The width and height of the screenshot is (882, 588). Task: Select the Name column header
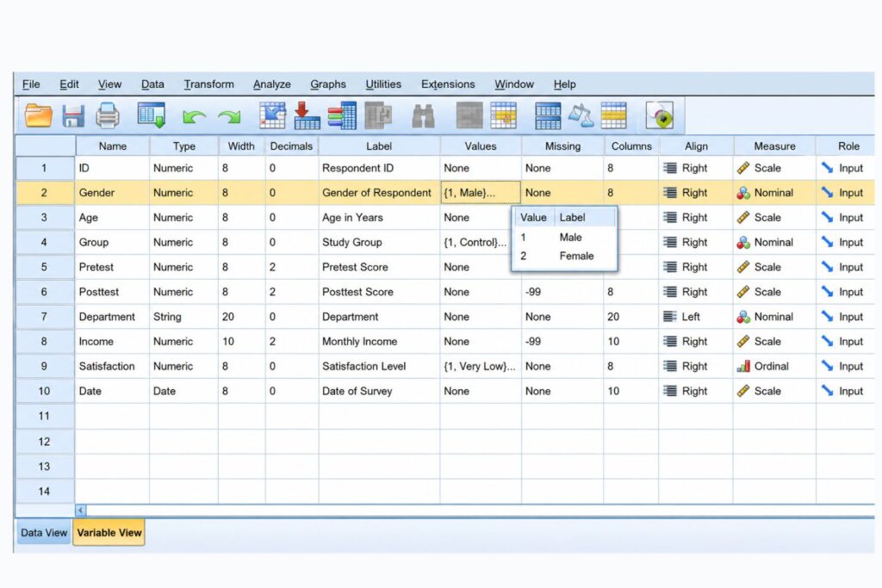click(113, 146)
